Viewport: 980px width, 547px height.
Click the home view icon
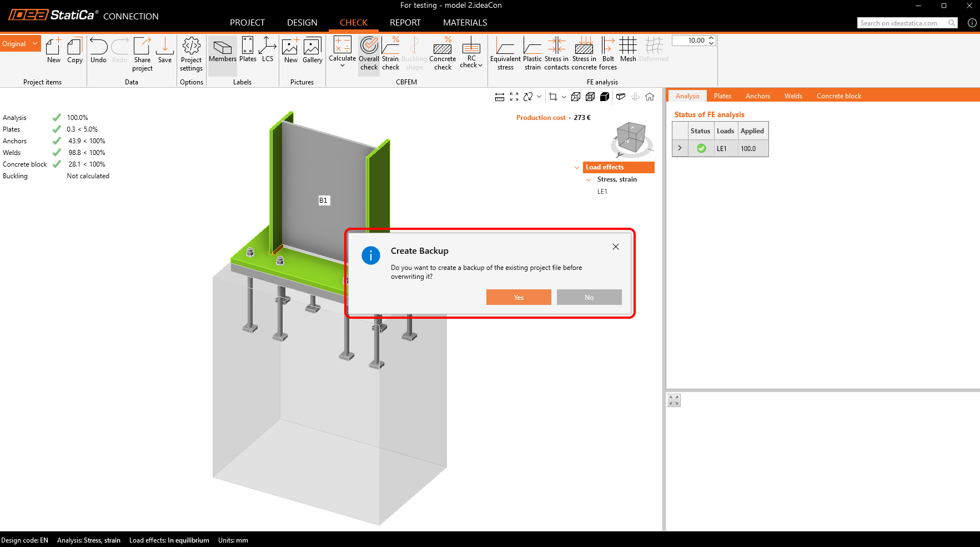click(650, 97)
